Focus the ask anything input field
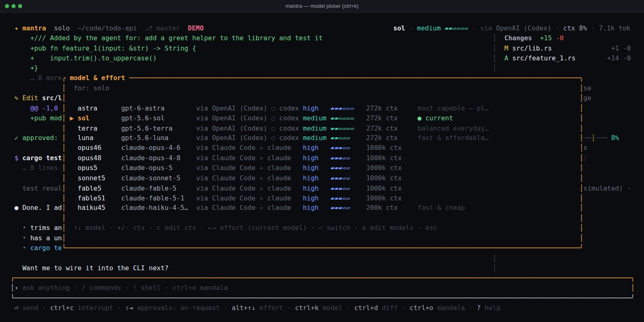This screenshot has width=644, height=322. 322,288
